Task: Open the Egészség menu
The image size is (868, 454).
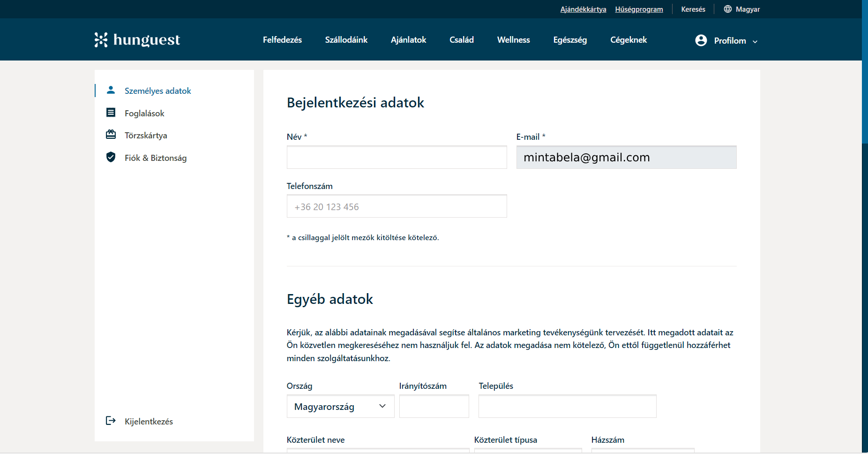Action: pos(570,40)
